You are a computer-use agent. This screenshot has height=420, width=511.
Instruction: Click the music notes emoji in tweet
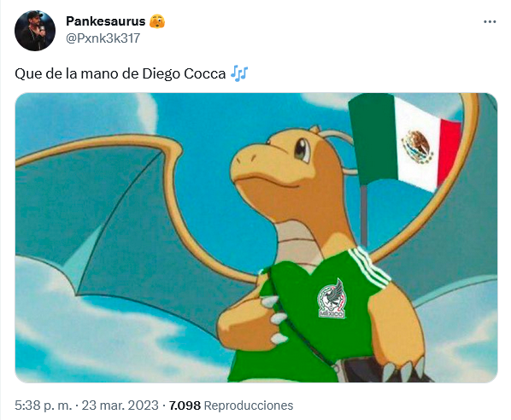[239, 73]
